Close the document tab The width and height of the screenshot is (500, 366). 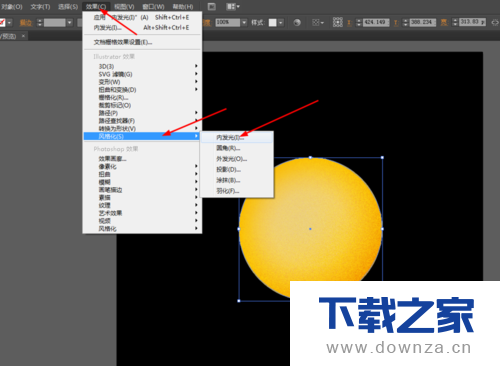[23, 36]
